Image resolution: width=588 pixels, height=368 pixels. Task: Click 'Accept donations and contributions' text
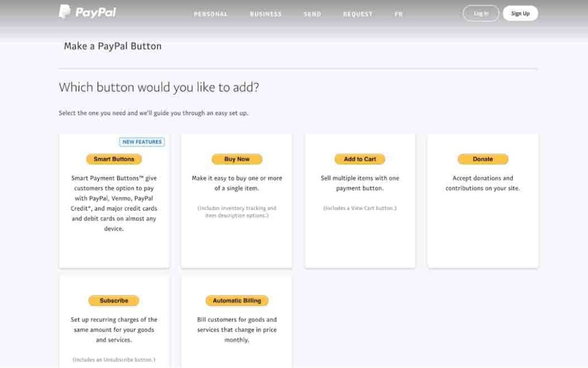(x=482, y=183)
